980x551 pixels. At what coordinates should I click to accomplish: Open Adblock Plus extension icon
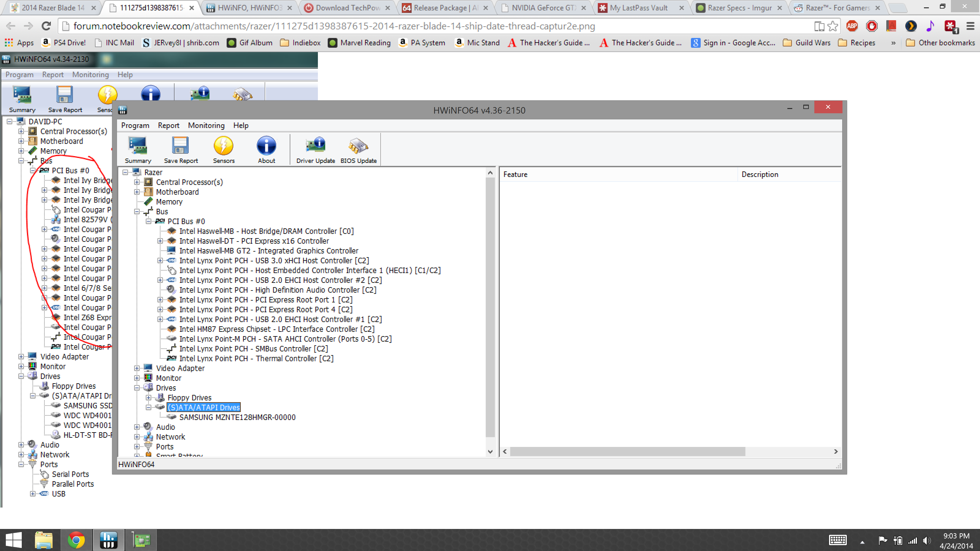click(852, 26)
